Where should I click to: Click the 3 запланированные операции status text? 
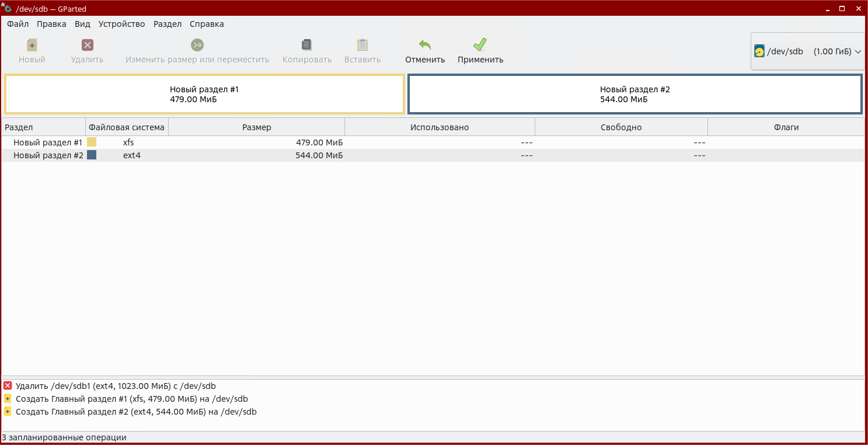tap(64, 437)
